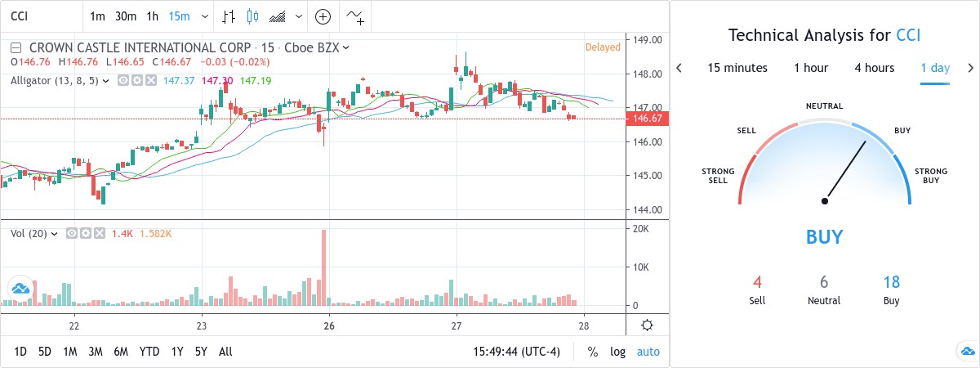Remove the Alligator indicator
The width and height of the screenshot is (980, 368).
[150, 80]
